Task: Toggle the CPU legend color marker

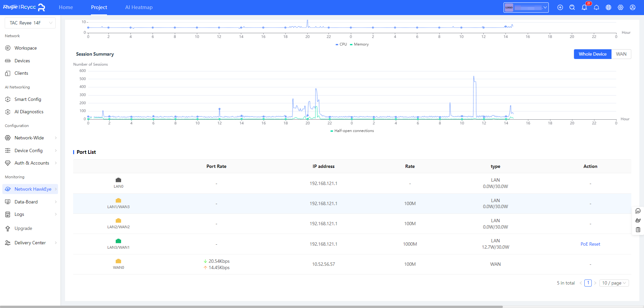Action: 337,44
